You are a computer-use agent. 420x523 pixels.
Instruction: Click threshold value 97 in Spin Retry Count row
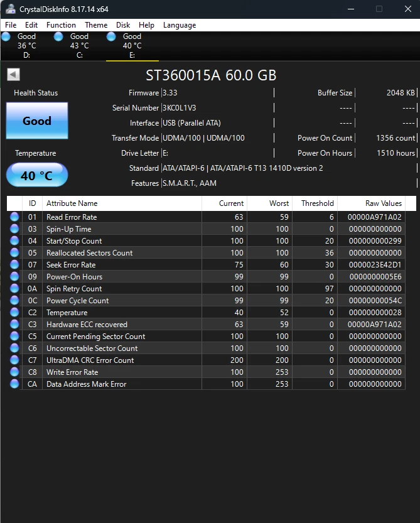coord(329,289)
